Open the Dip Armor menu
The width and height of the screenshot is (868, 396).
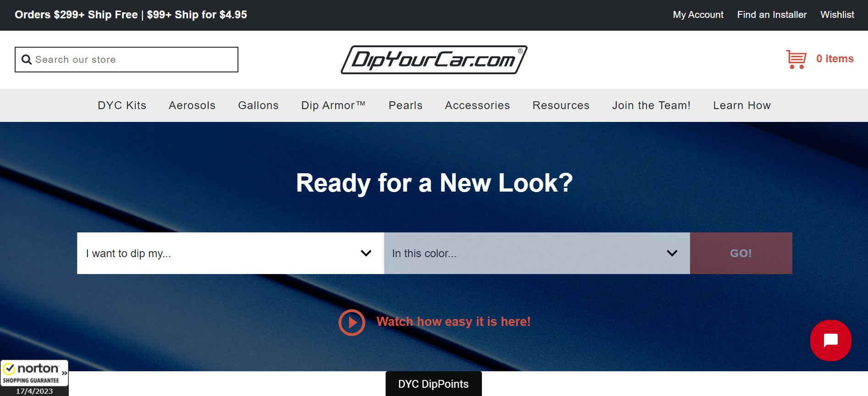(x=333, y=105)
